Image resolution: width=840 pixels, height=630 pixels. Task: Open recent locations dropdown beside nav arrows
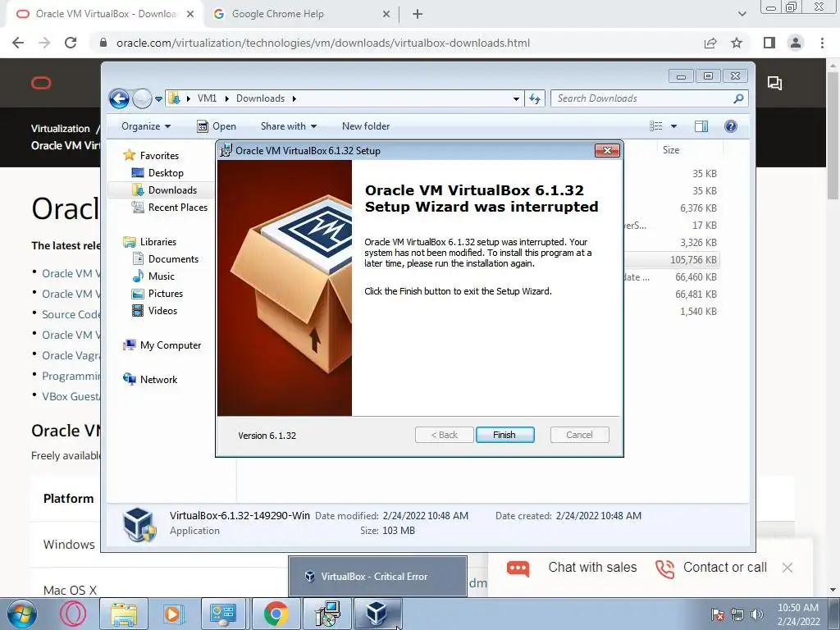point(158,99)
